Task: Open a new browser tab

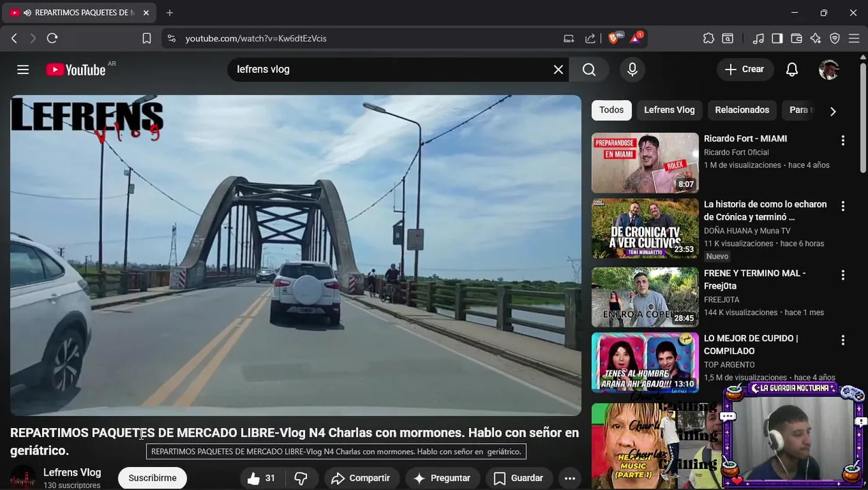Action: (x=170, y=13)
